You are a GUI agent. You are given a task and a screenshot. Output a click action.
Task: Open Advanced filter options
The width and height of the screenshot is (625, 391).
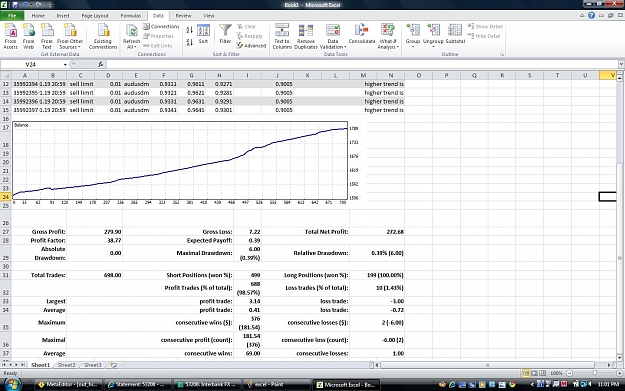coord(251,45)
